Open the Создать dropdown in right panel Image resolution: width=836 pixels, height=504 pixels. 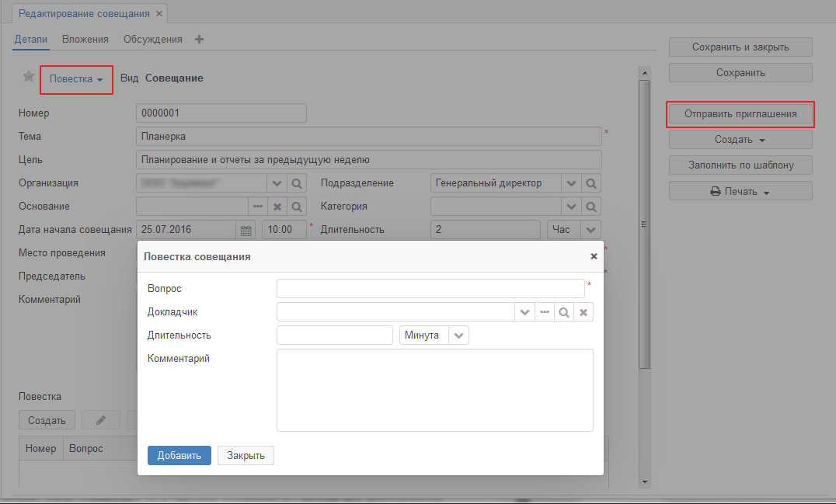[740, 140]
